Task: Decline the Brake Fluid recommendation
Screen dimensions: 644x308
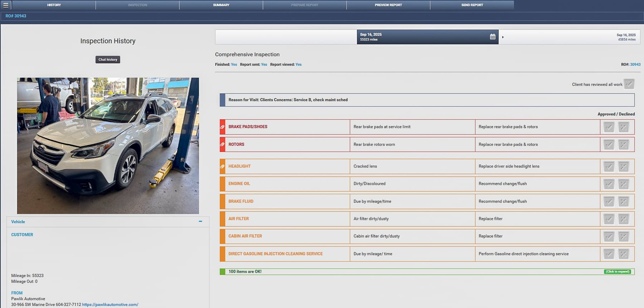Action: tap(623, 202)
